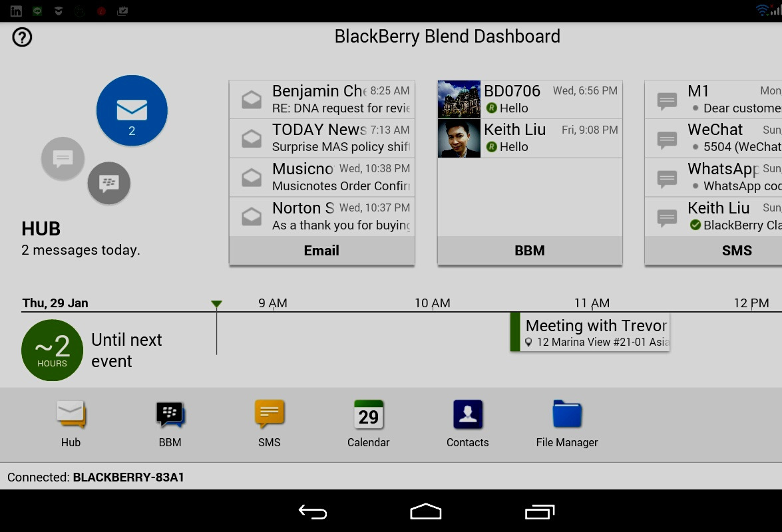The width and height of the screenshot is (782, 532).
Task: Click the 'HUB' heading text
Action: (41, 229)
